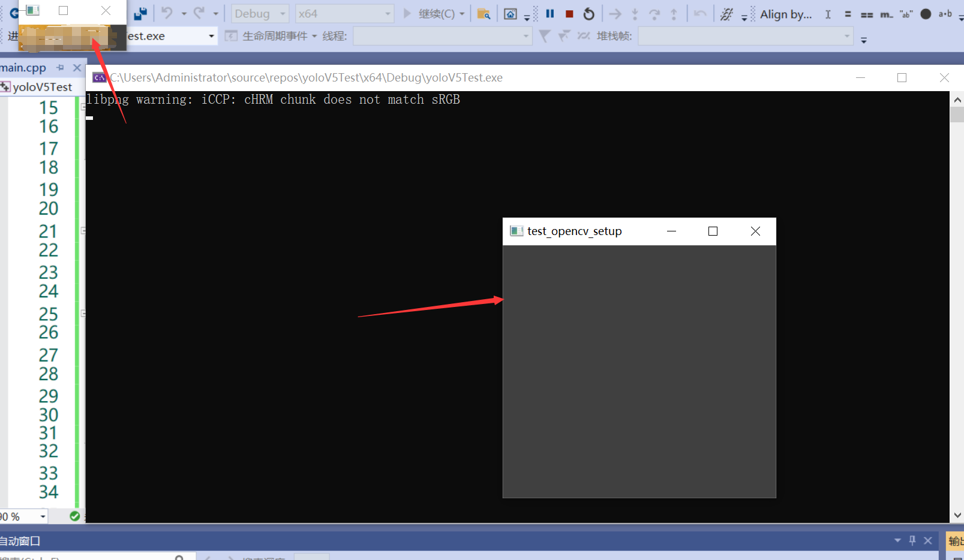964x560 pixels.
Task: Click the m_ align icon
Action: tap(887, 14)
